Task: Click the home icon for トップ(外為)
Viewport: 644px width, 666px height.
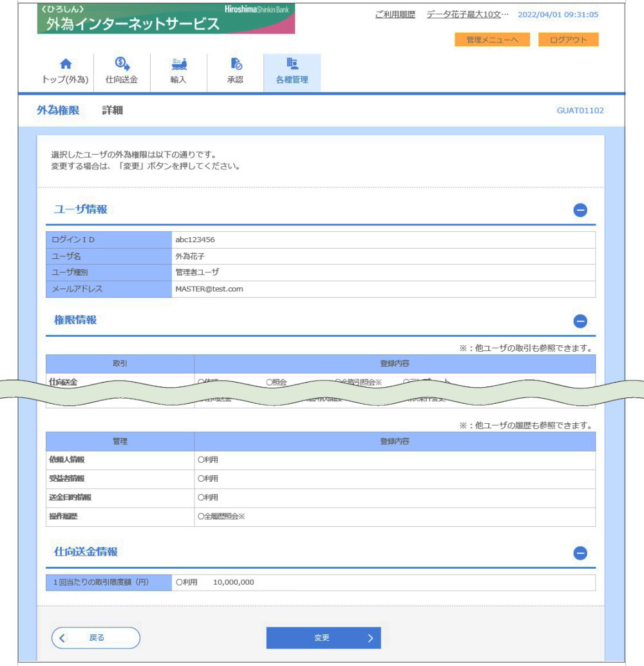Action: 65,64
